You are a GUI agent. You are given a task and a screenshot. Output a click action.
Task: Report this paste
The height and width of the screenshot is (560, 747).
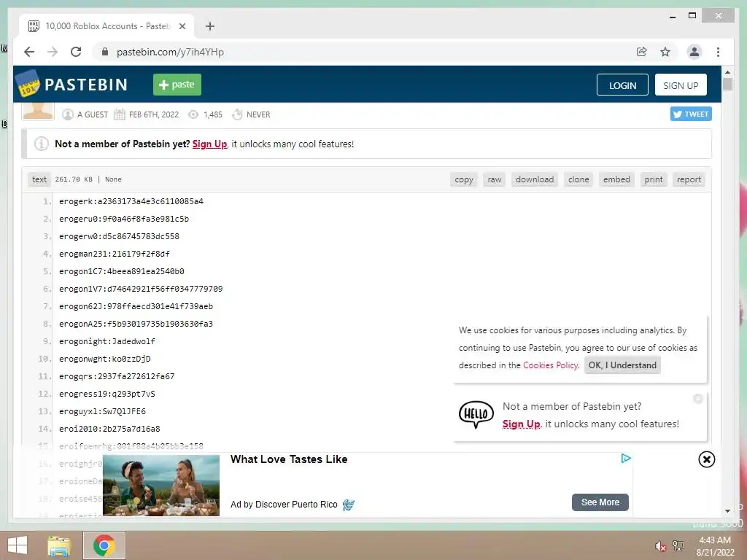(x=689, y=179)
